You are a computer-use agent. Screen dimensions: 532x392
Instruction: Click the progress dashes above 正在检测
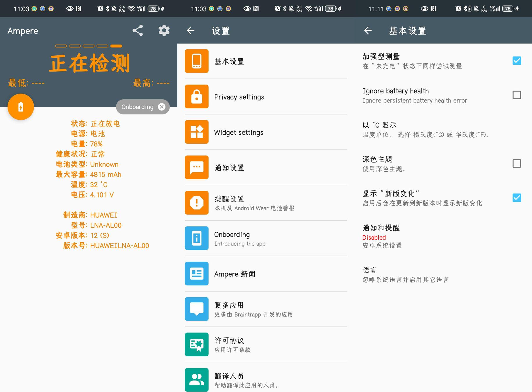click(x=89, y=46)
